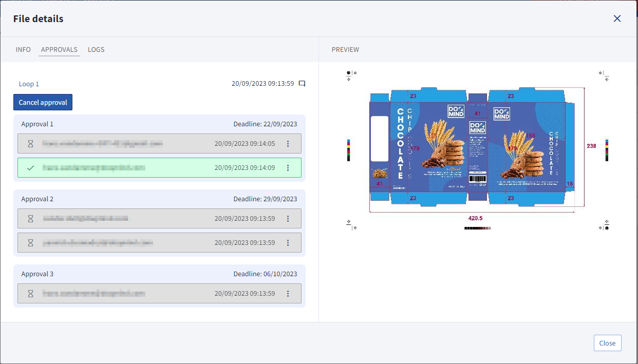Open three-dot menu on the green approved row
The width and height of the screenshot is (638, 364).
point(288,167)
